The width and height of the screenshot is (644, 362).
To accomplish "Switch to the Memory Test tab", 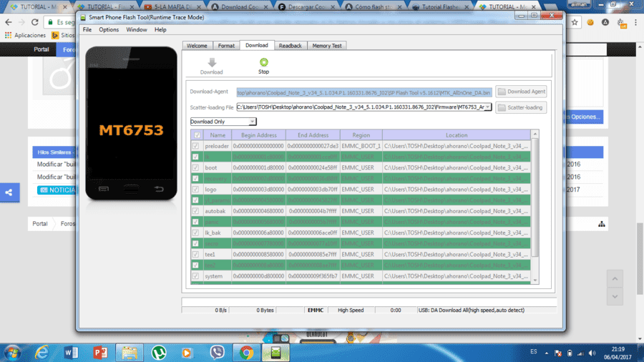I will 327,46.
